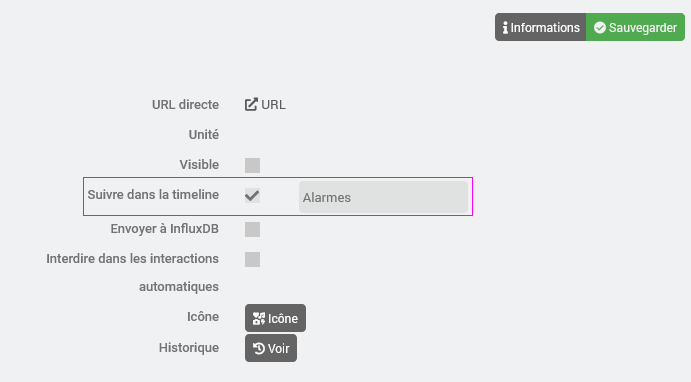Click the Informations button

click(540, 27)
